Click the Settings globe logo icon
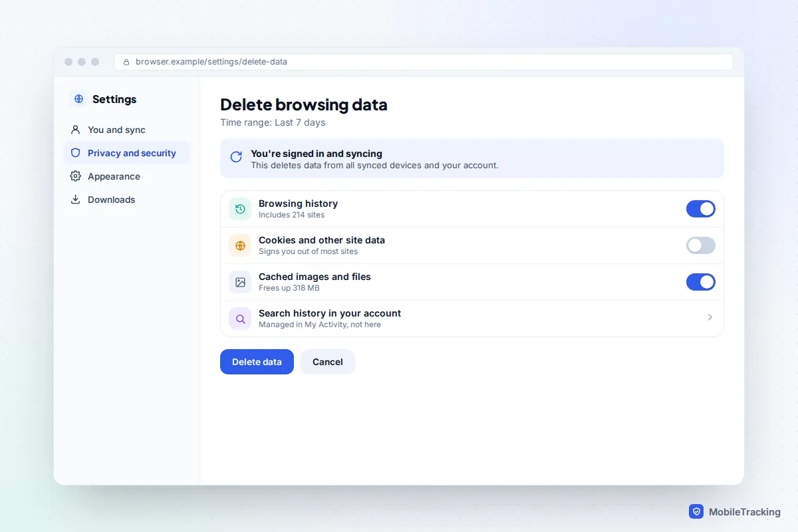This screenshot has height=532, width=798. coord(78,99)
